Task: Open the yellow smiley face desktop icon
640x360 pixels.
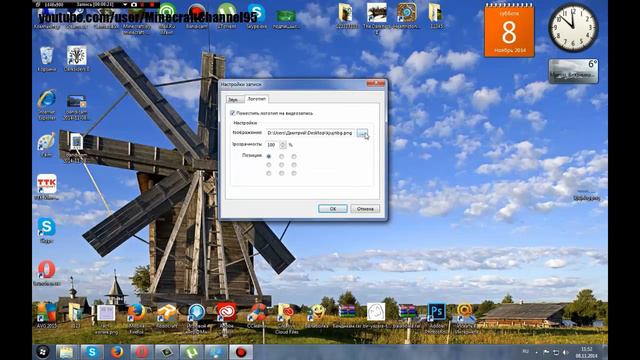Action: click(317, 315)
